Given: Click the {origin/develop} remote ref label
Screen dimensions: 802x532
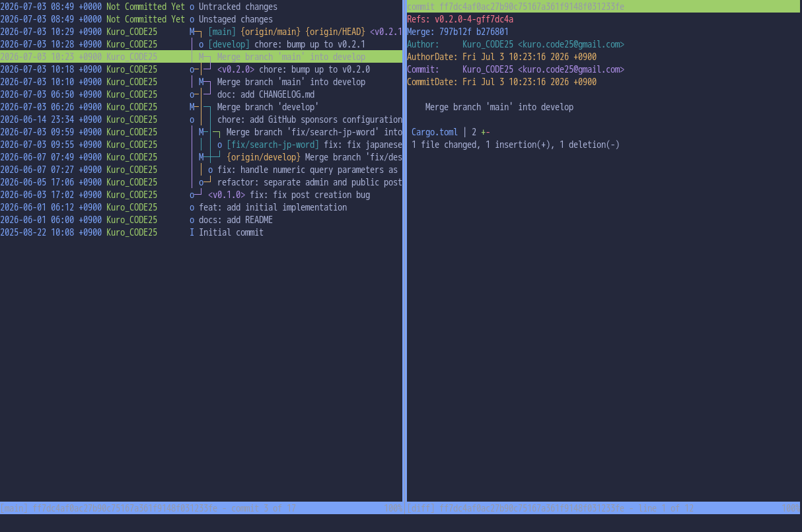Looking at the screenshot, I should click(x=264, y=157).
